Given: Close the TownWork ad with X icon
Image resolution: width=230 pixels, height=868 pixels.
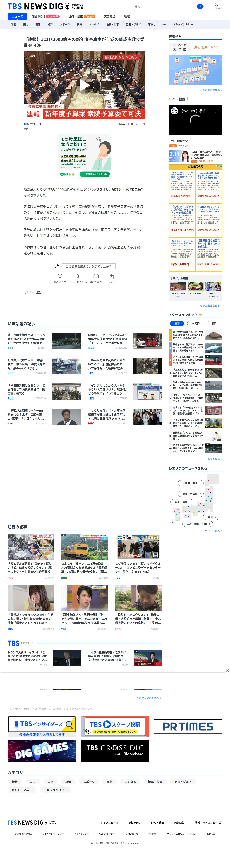Looking at the screenshot, I should [221, 166].
